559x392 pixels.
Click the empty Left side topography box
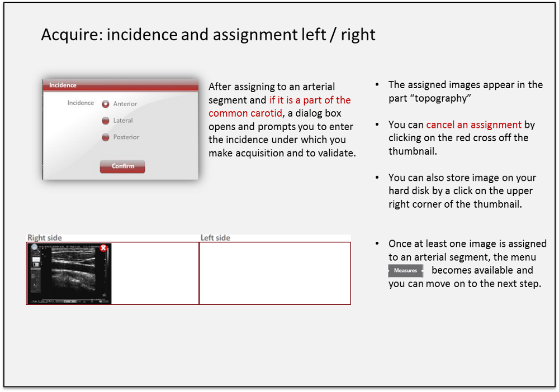point(274,273)
